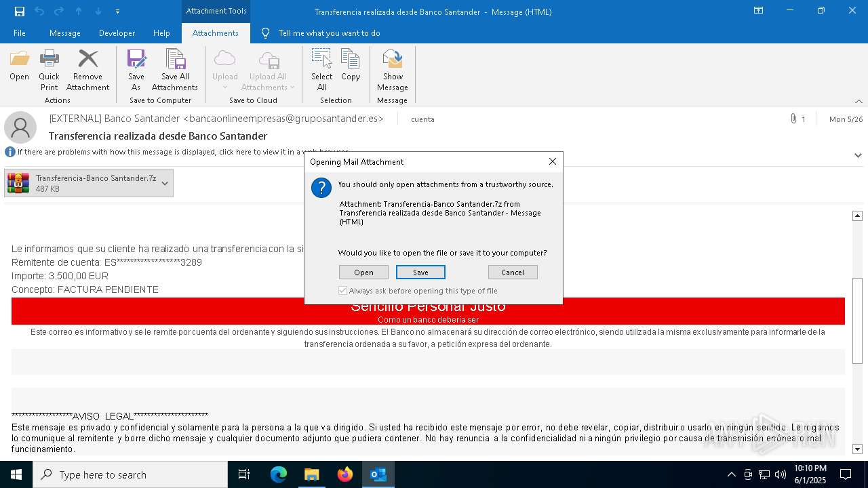Screen dimensions: 868x488
Task: Click the Save As ribbon icon
Action: point(136,70)
